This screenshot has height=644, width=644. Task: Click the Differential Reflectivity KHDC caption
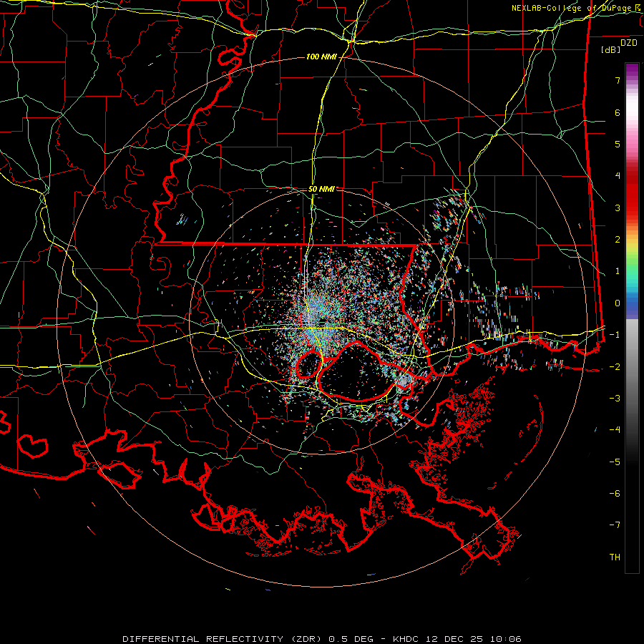coord(322,639)
